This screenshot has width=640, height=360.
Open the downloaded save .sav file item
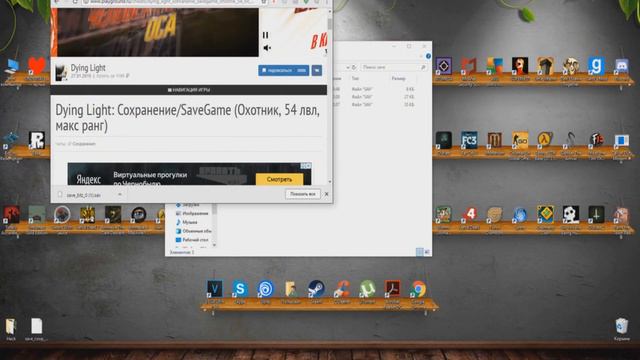click(84, 195)
